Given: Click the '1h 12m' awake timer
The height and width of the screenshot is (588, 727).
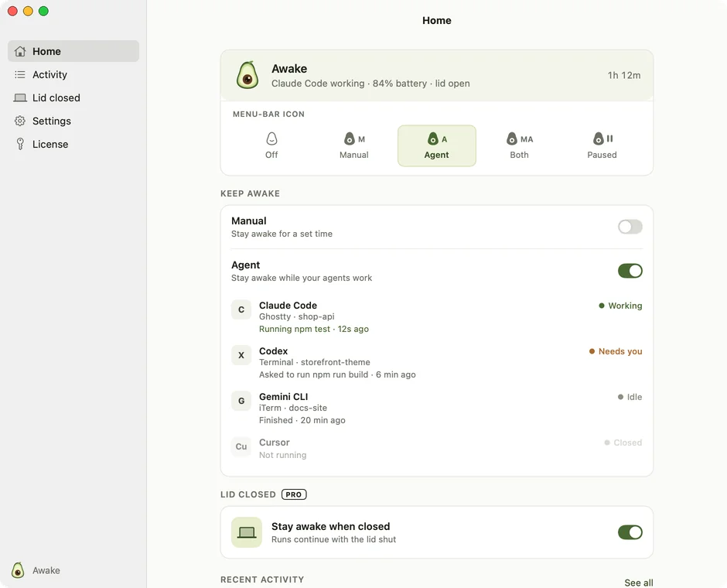Looking at the screenshot, I should [x=624, y=75].
